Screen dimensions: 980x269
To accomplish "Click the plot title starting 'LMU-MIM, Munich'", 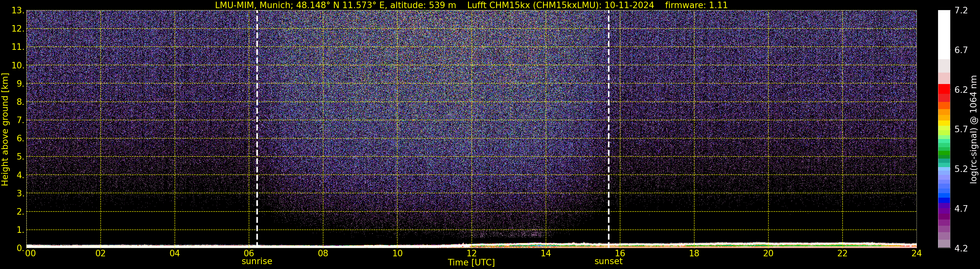I will click(x=471, y=5).
